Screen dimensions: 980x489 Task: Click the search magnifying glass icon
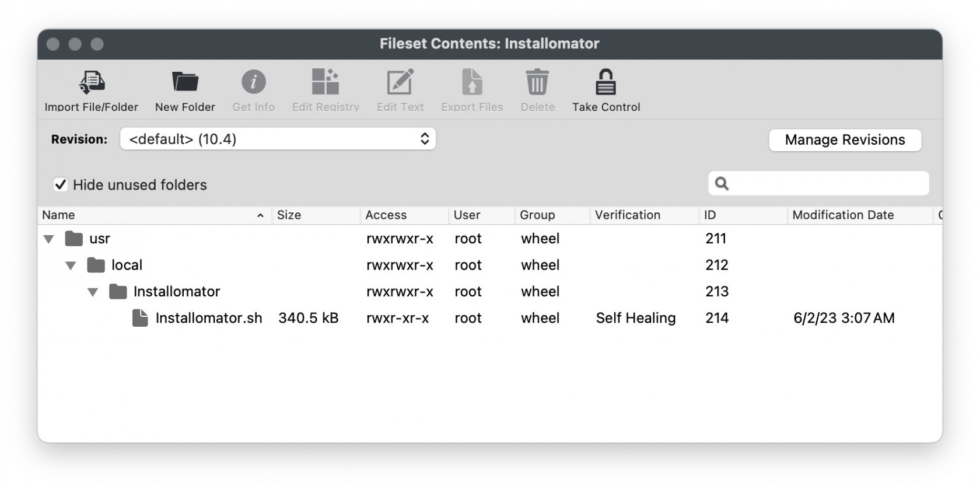coord(722,184)
